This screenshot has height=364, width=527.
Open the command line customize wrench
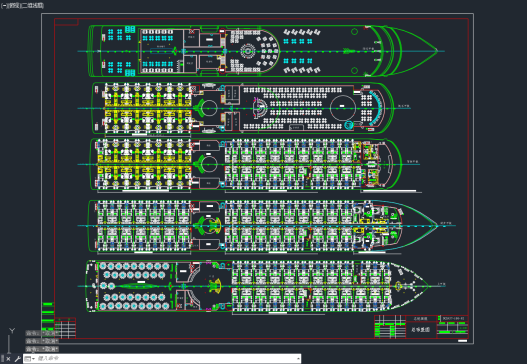tap(17, 359)
